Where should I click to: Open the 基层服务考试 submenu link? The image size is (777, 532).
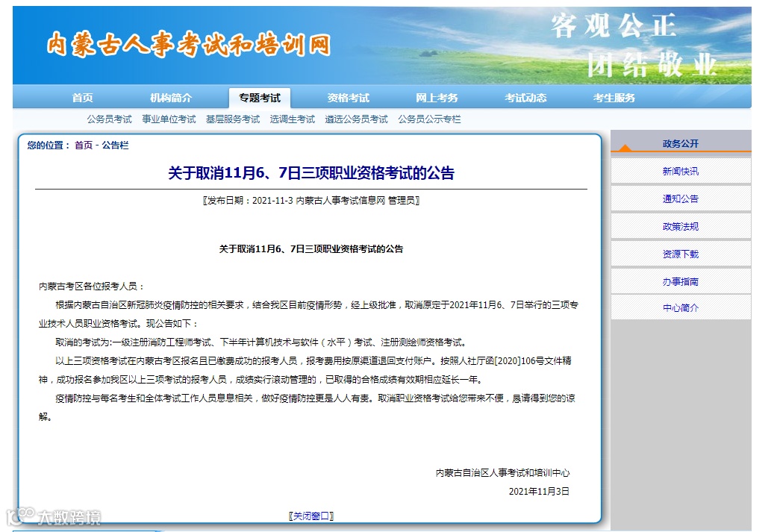[x=233, y=119]
